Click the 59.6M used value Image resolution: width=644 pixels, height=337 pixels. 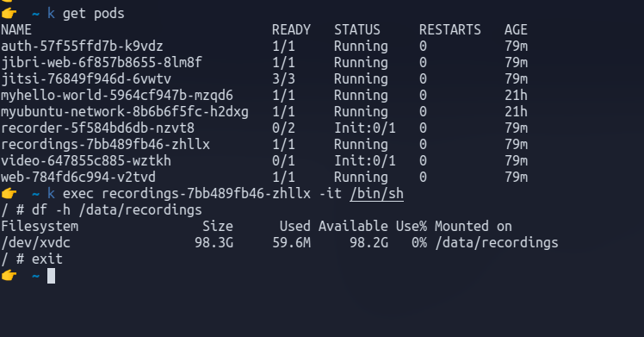(291, 242)
